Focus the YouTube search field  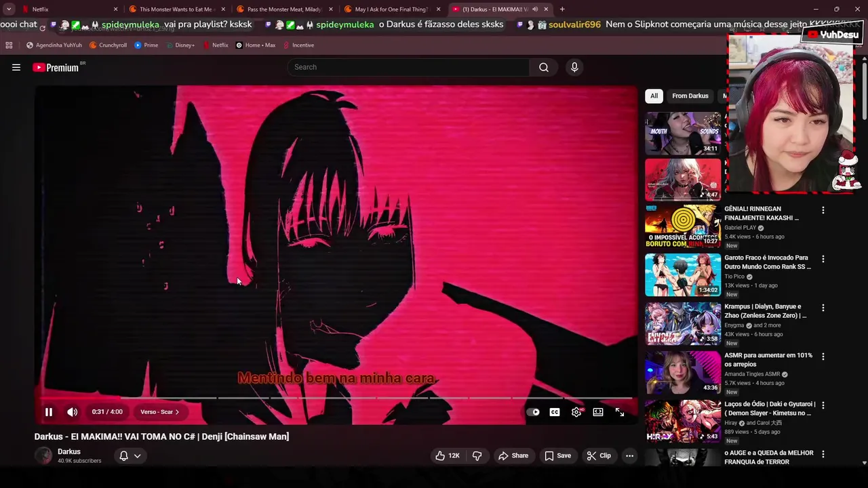coord(409,67)
